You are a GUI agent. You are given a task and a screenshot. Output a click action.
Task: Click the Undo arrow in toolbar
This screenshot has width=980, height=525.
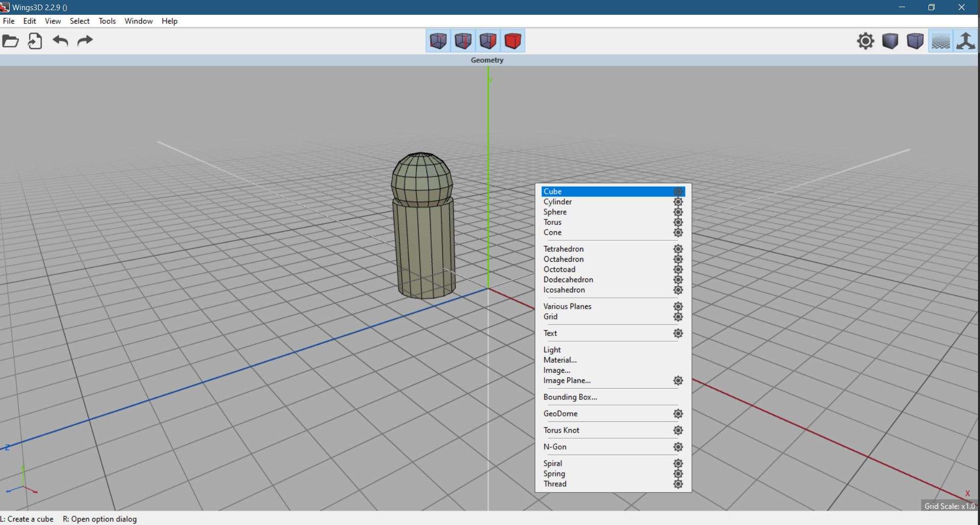60,41
